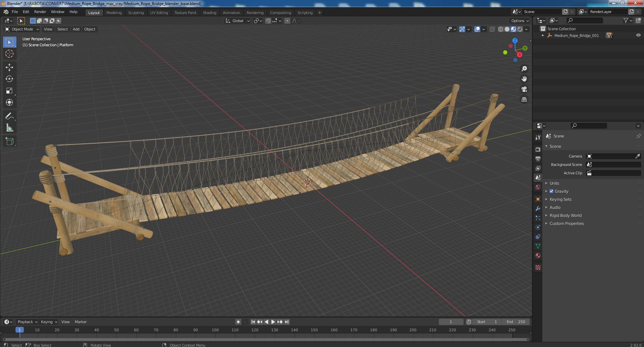
Task: Open the Texture properties tab
Action: [538, 268]
